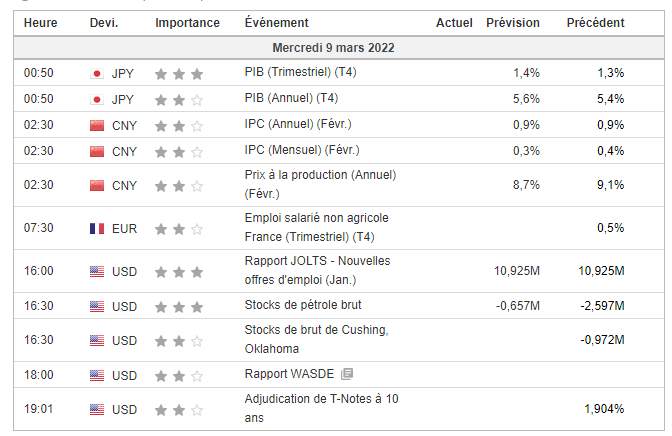Click the Importance column header
The image size is (672, 436).
187,23
